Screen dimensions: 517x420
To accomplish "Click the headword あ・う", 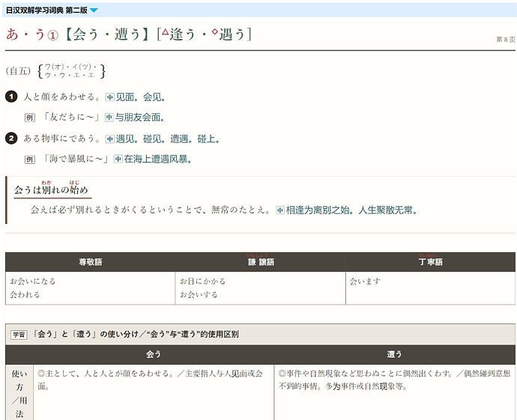I will (x=25, y=34).
